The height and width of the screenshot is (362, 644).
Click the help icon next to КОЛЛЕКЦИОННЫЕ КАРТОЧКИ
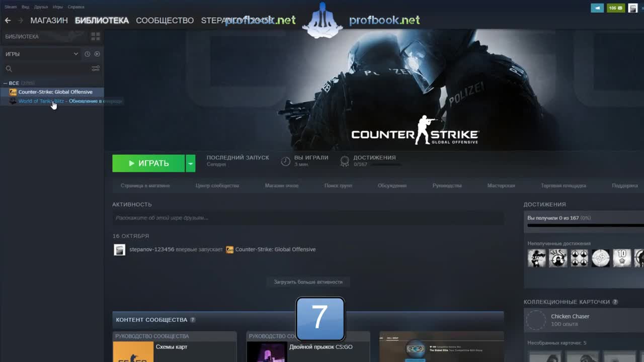click(615, 302)
